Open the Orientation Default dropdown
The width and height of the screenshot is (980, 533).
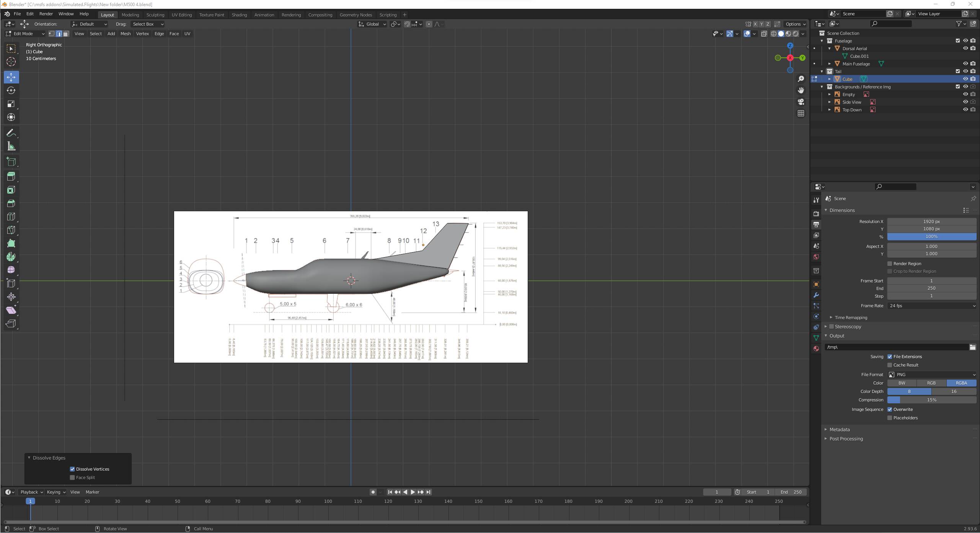pyautogui.click(x=90, y=24)
